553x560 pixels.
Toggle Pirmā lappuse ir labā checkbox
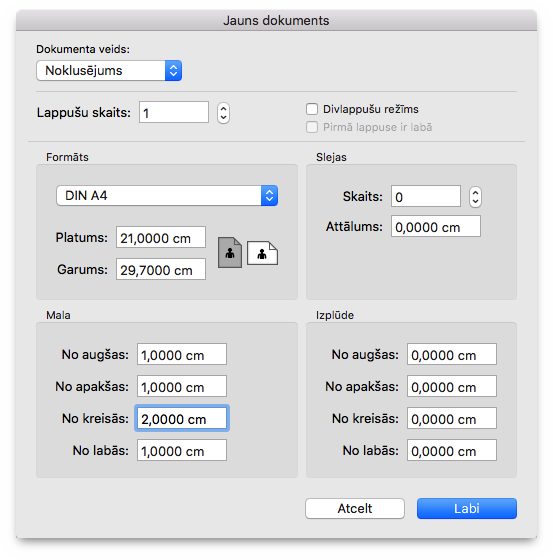312,127
